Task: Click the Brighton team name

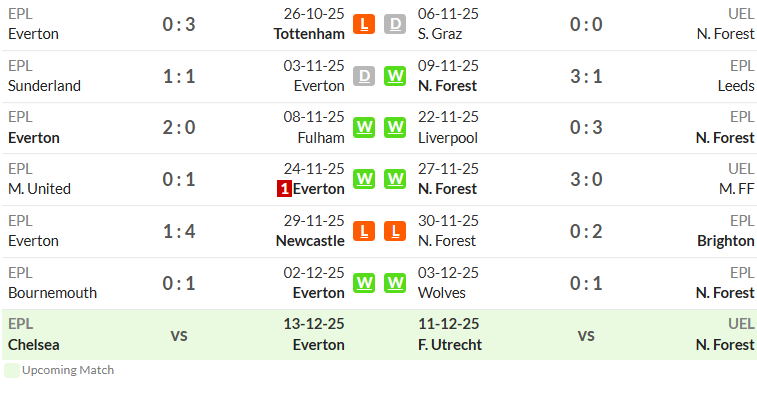Action: tap(726, 241)
